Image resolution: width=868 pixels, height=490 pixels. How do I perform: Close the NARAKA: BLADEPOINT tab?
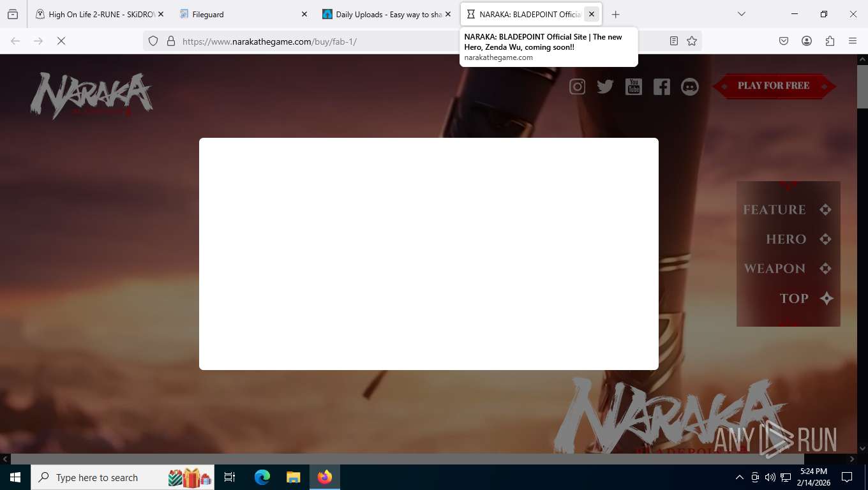[x=592, y=14]
